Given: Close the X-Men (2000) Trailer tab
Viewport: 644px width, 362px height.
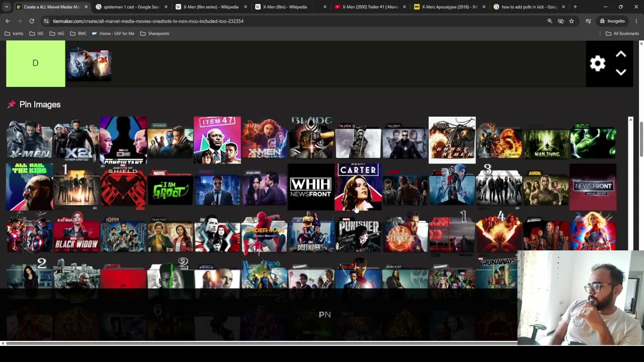Looking at the screenshot, I should (x=404, y=7).
